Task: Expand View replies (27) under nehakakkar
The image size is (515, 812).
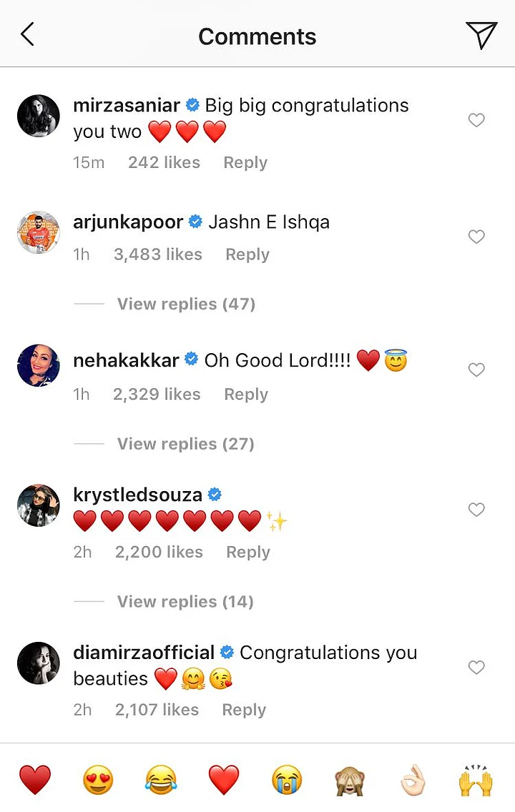Action: pyautogui.click(x=186, y=444)
